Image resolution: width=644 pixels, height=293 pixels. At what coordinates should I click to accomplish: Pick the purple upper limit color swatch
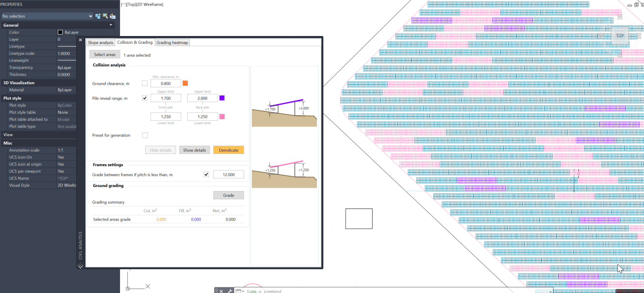(222, 98)
